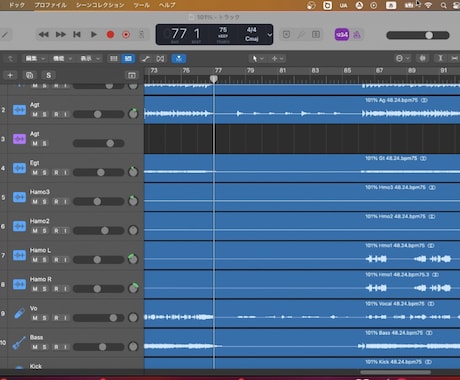Solo the Bass track
This screenshot has height=380, width=460.
point(44,347)
